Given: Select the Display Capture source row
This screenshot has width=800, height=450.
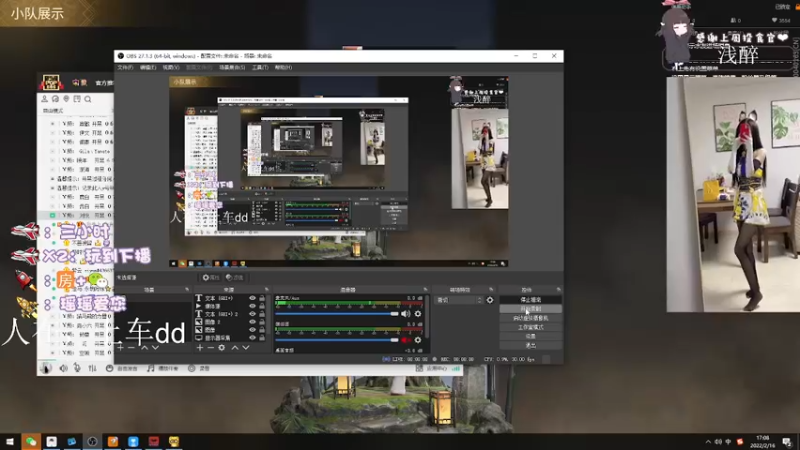Looking at the screenshot, I should [x=231, y=338].
